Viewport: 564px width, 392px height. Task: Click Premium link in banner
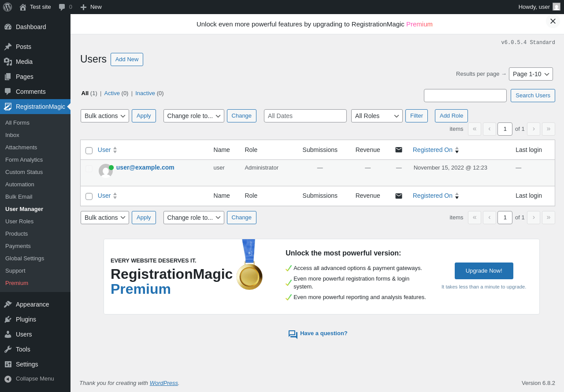click(419, 24)
